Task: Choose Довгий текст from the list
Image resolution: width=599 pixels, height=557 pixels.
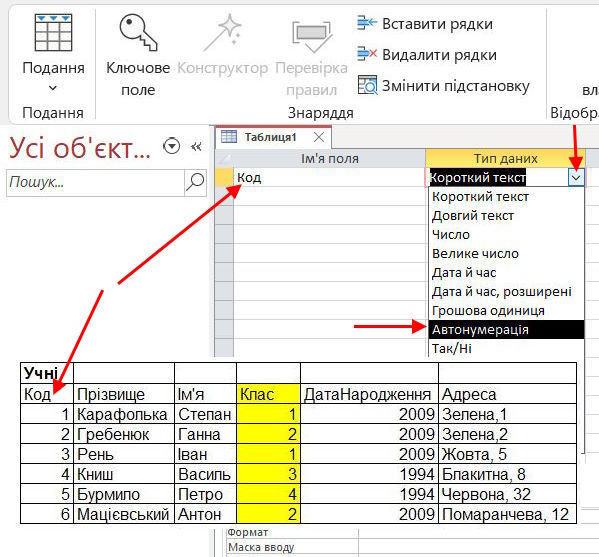Action: (507, 216)
